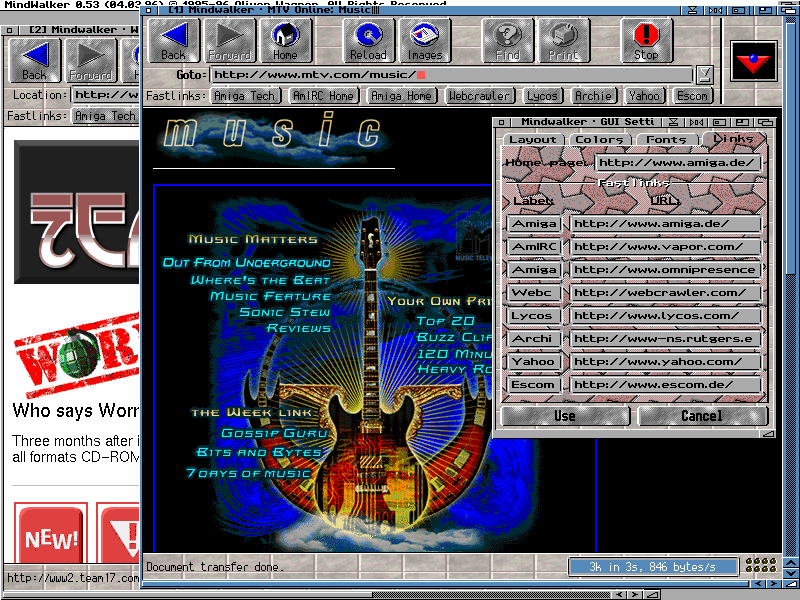Edit the Archi label field
This screenshot has width=800, height=600.
click(534, 339)
